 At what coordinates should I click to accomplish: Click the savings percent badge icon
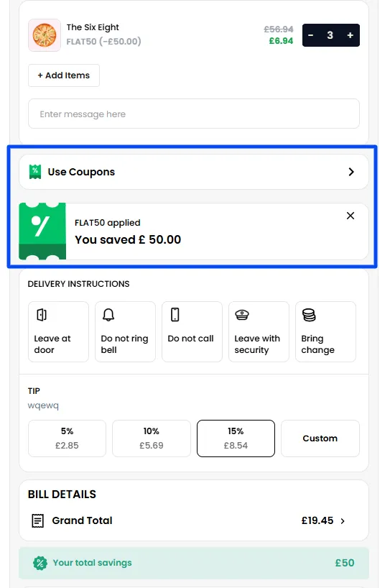40,563
